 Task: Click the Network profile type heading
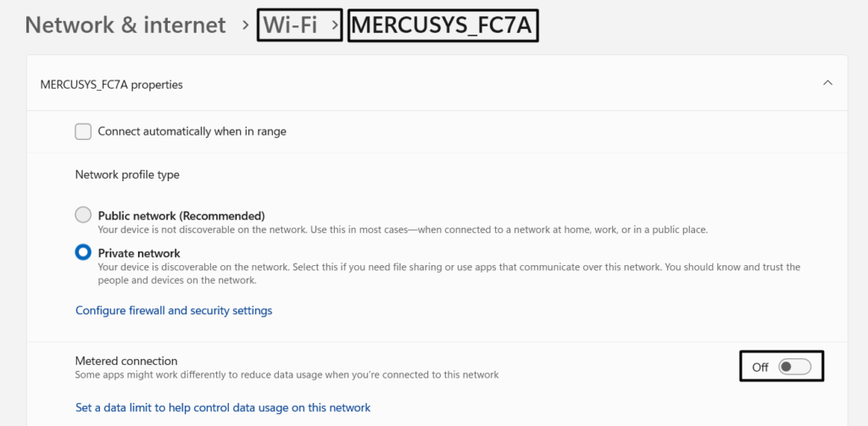pos(127,174)
